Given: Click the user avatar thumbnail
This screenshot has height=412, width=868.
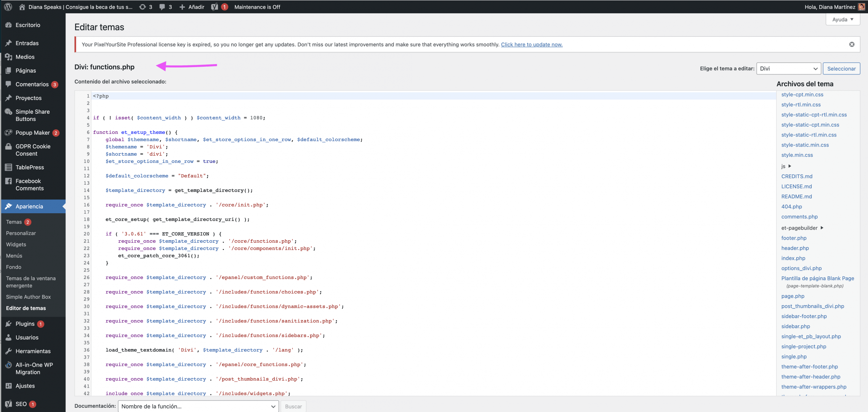Looking at the screenshot, I should coord(862,7).
